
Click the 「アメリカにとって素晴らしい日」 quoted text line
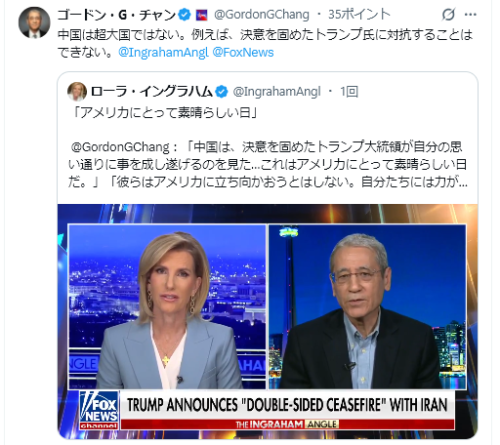(x=165, y=113)
